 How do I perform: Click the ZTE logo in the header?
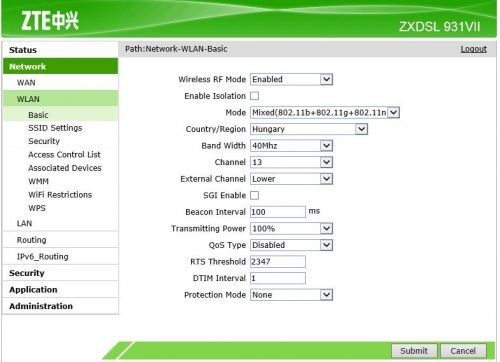[50, 21]
